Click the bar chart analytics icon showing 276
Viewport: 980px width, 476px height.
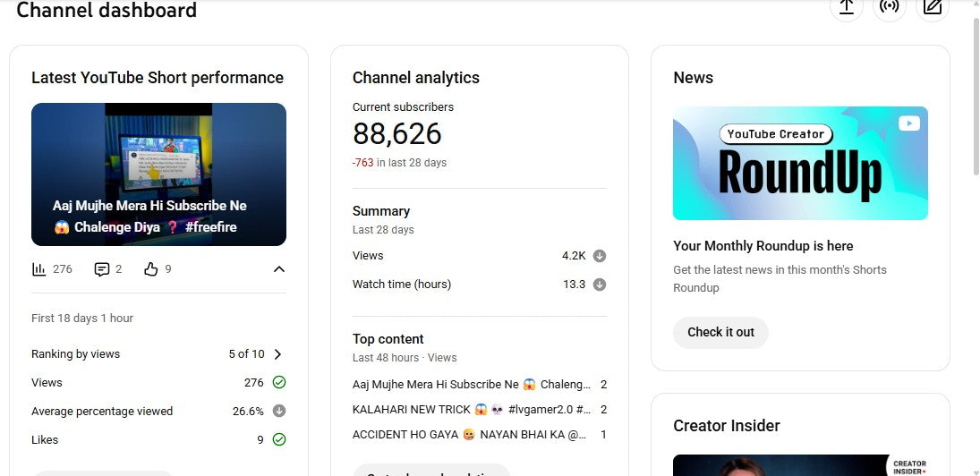39,269
